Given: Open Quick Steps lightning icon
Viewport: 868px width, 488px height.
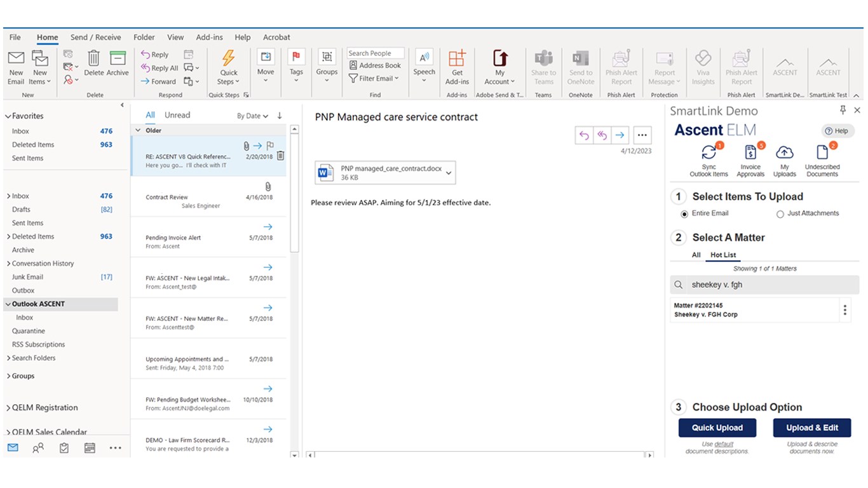Looking at the screenshot, I should [228, 58].
